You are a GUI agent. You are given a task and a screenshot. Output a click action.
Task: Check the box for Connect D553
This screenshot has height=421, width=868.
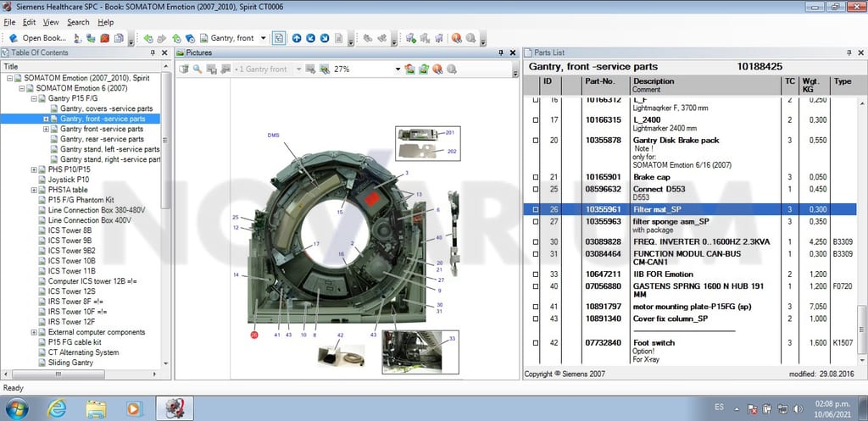(536, 189)
